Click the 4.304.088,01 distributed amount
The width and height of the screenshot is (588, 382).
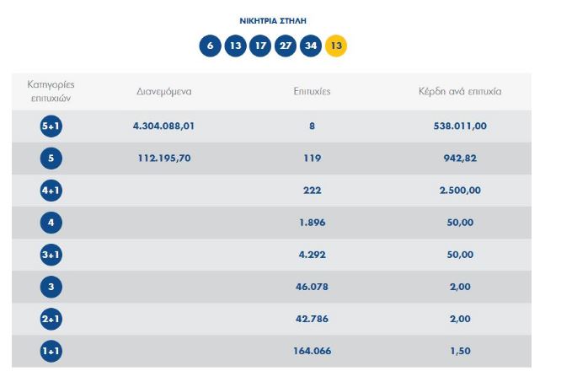coord(164,126)
